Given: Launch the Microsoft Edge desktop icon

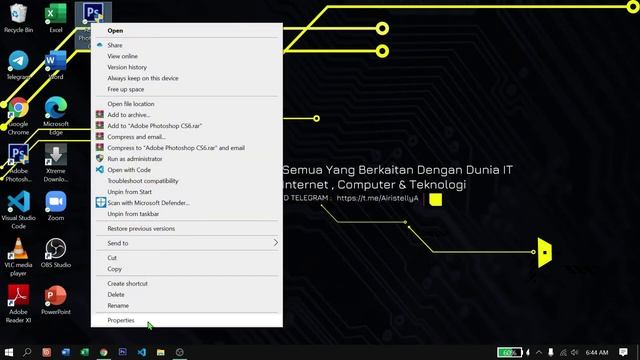Looking at the screenshot, I should [x=56, y=116].
